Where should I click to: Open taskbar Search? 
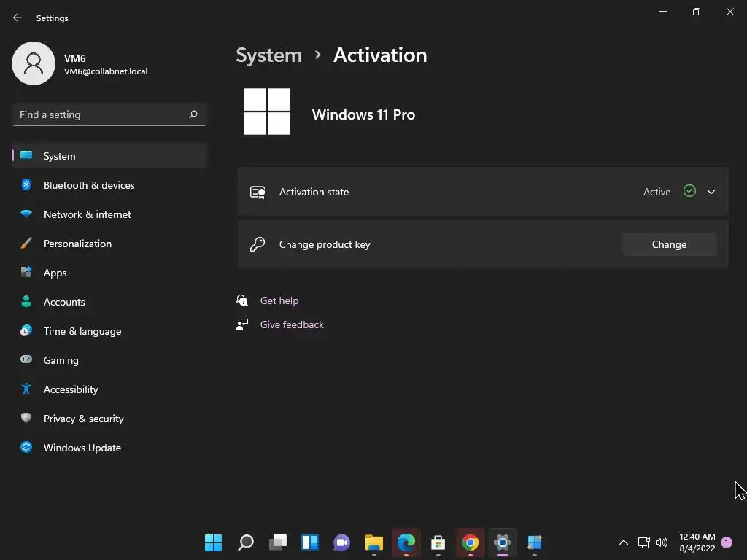click(246, 542)
